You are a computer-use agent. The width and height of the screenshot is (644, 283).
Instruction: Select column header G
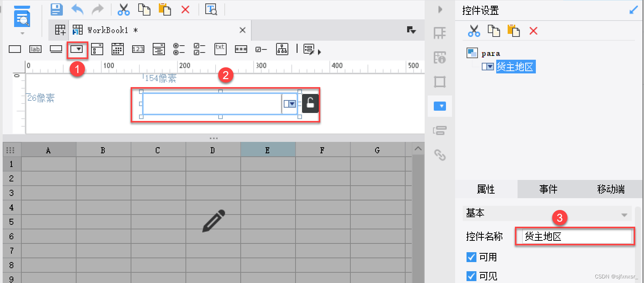(377, 150)
